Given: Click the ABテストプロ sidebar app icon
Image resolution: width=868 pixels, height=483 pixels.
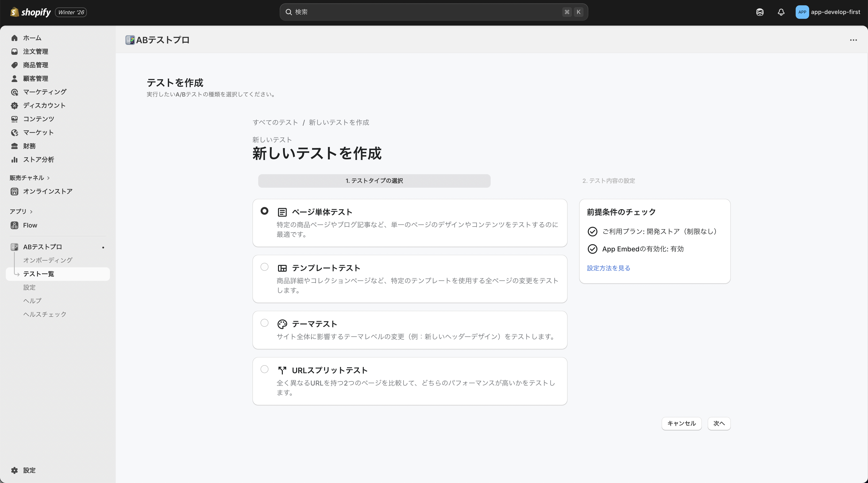Looking at the screenshot, I should point(14,247).
